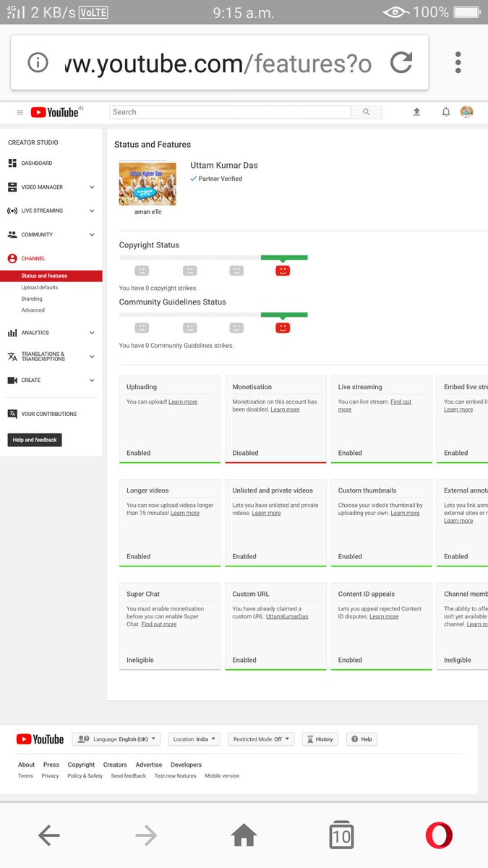The image size is (488, 868).
Task: Expand Video Manager section chevron
Action: (x=92, y=187)
